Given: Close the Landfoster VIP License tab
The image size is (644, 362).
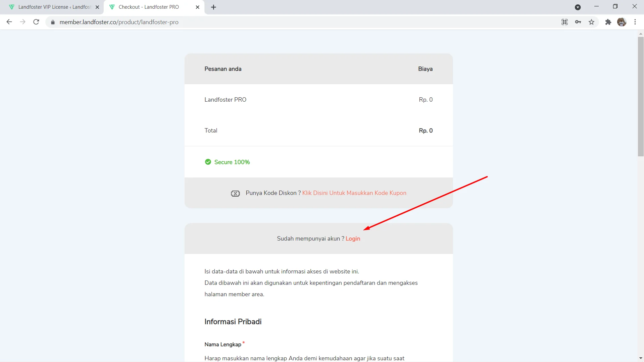Looking at the screenshot, I should point(97,7).
